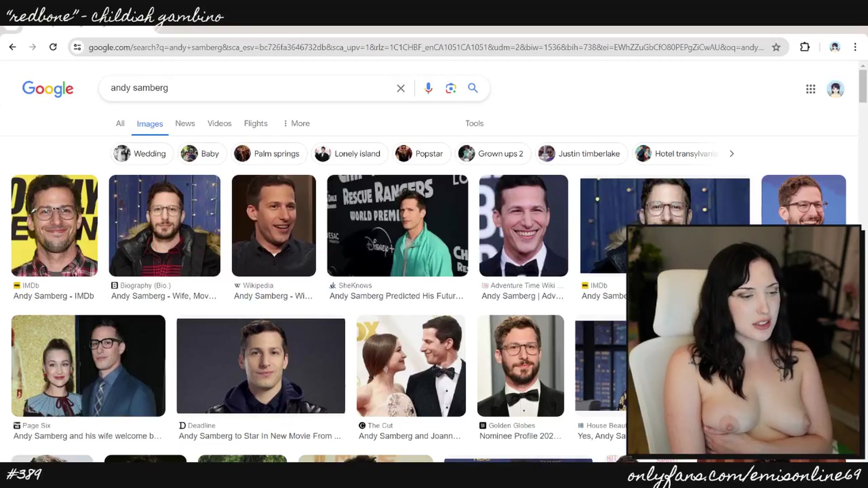
Task: Open the browser extensions menu
Action: point(805,47)
